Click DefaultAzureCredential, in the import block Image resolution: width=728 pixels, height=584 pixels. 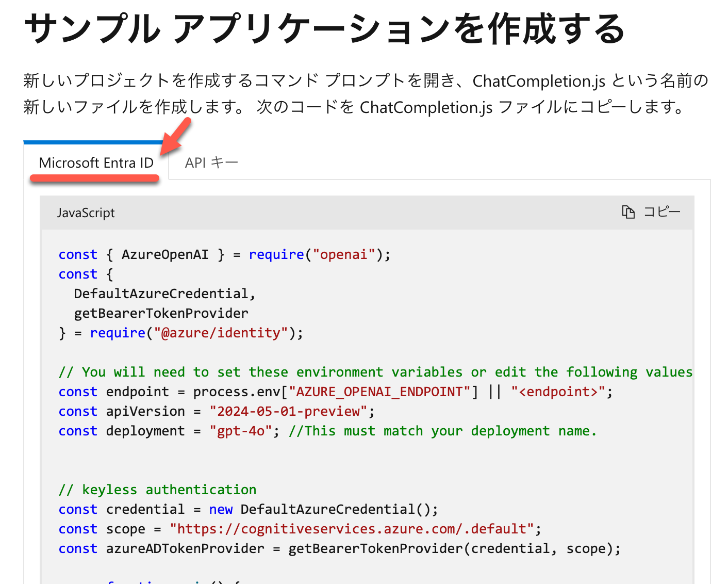(165, 294)
